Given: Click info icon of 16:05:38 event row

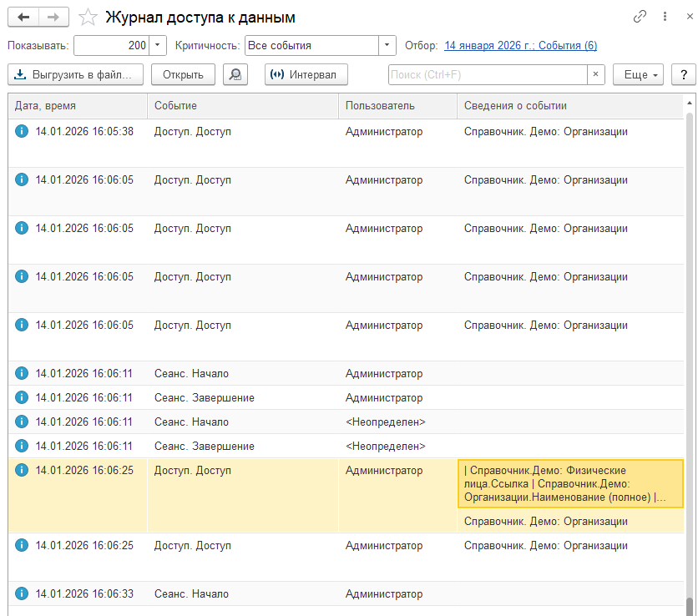Looking at the screenshot, I should point(22,131).
